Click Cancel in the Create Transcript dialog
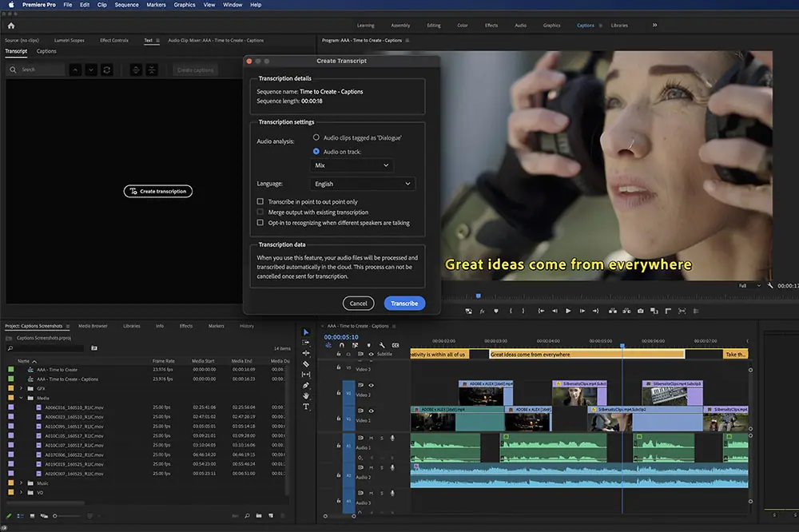 (358, 304)
